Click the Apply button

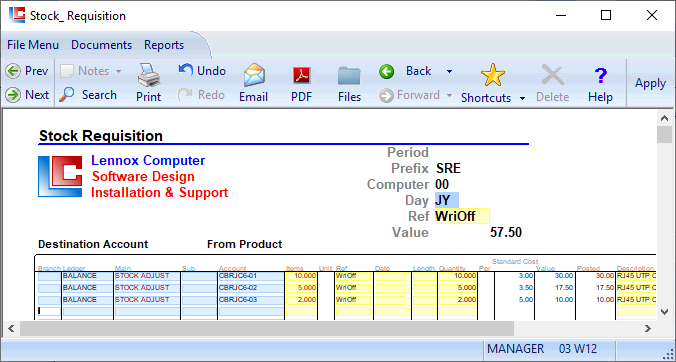tap(650, 83)
